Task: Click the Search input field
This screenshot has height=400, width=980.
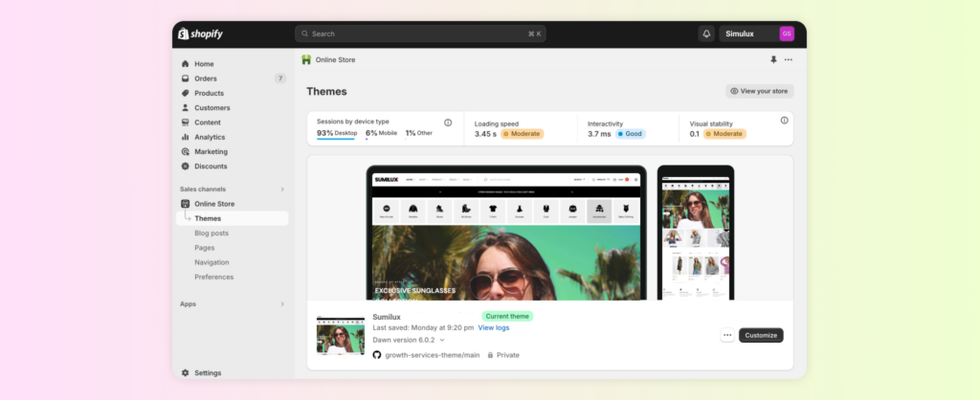Action: pos(420,33)
